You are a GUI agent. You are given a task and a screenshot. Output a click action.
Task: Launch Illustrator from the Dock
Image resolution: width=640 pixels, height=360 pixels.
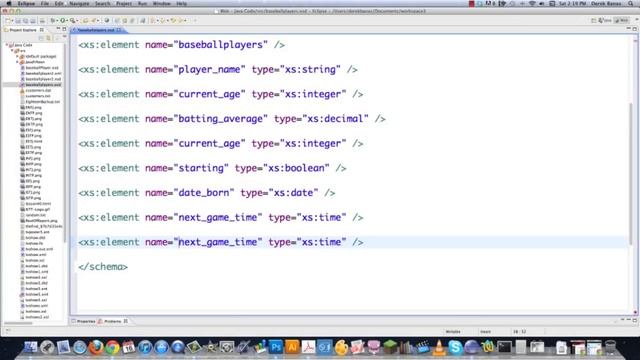[292, 347]
